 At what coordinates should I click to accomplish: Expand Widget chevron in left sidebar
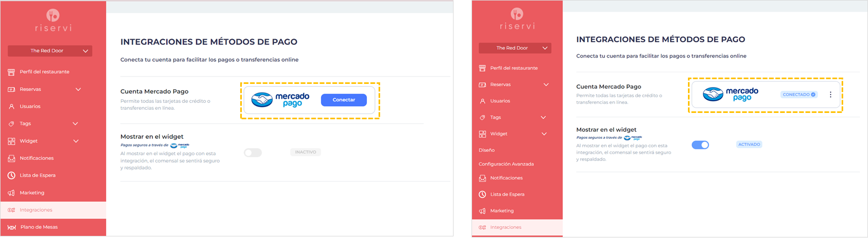click(76, 141)
